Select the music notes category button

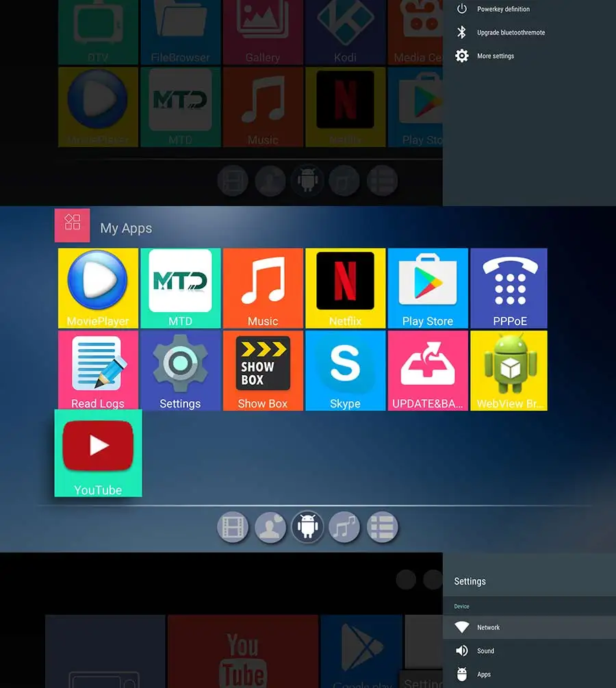click(x=345, y=527)
